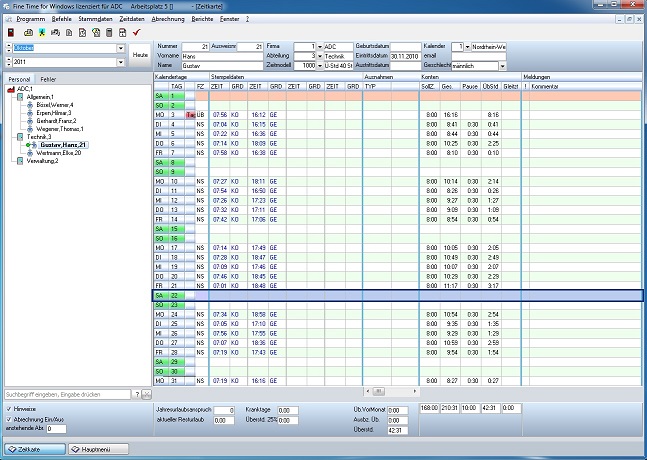Click the red factory icon beside ADC,1

(11, 89)
